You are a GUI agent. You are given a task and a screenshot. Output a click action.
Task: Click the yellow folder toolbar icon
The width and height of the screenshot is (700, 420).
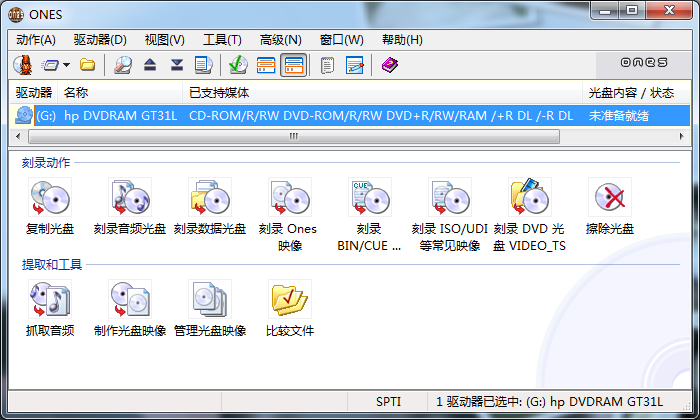click(88, 65)
